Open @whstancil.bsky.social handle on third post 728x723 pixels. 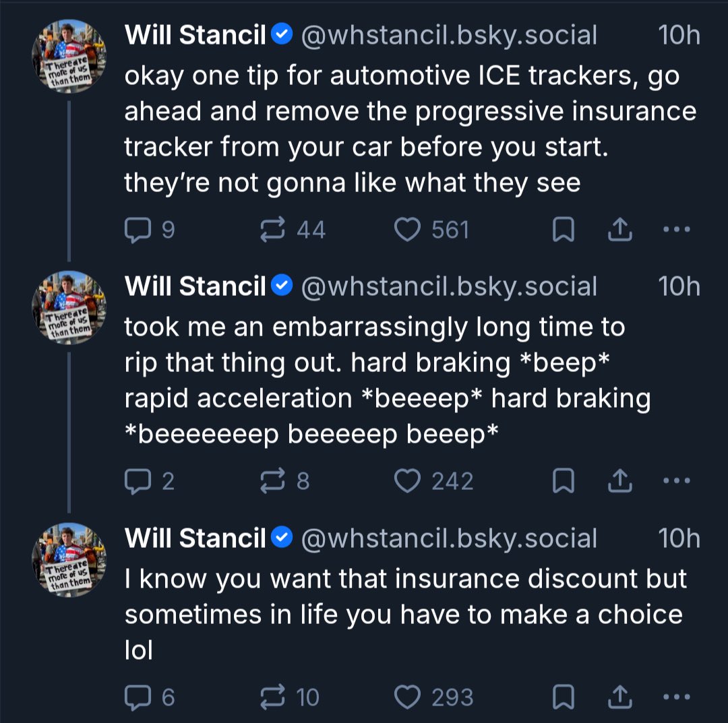[449, 538]
